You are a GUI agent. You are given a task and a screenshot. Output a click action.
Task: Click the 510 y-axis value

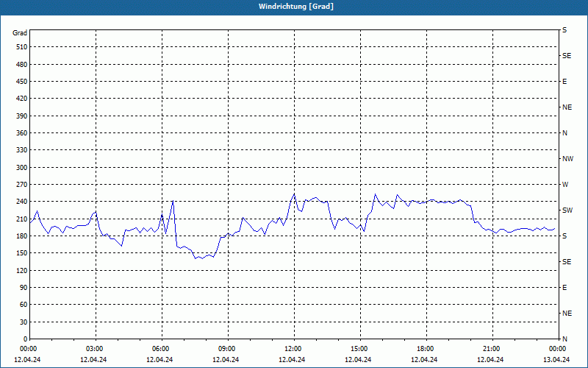pyautogui.click(x=22, y=47)
